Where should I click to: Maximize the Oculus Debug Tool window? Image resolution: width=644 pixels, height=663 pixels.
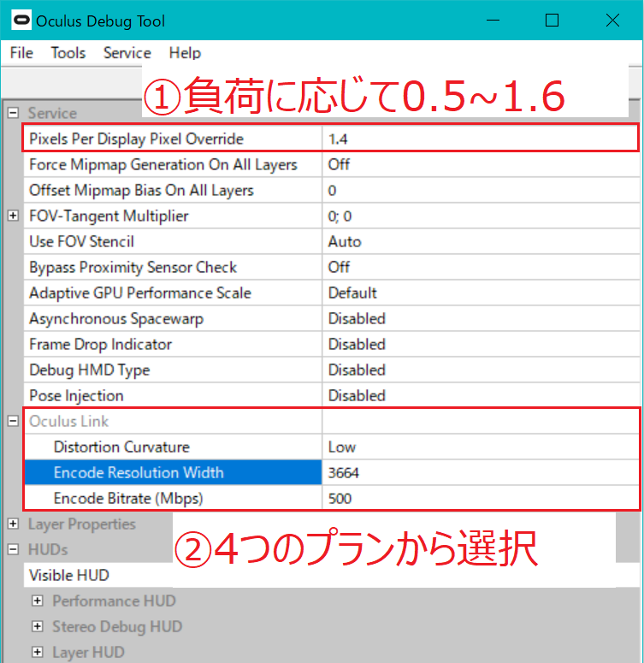pyautogui.click(x=552, y=21)
